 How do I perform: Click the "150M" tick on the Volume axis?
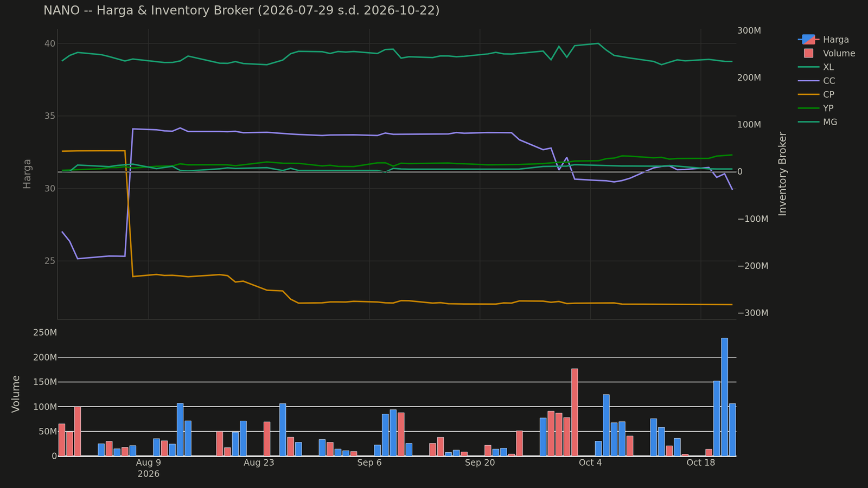click(45, 382)
